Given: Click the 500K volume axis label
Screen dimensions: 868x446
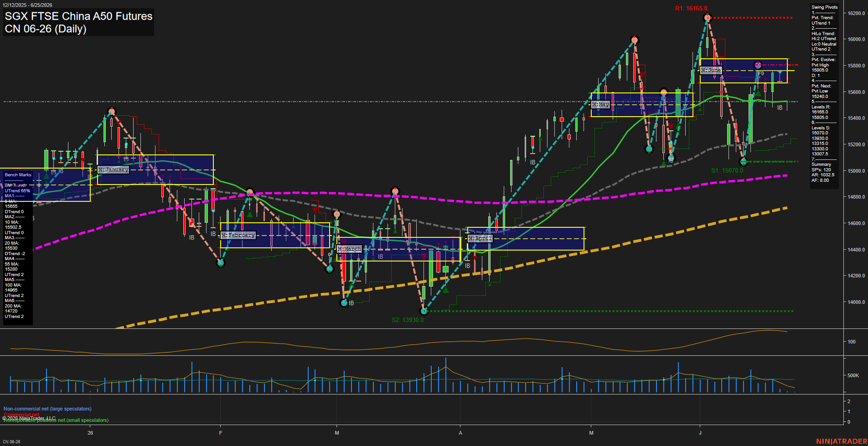Looking at the screenshot, I should coord(853,375).
